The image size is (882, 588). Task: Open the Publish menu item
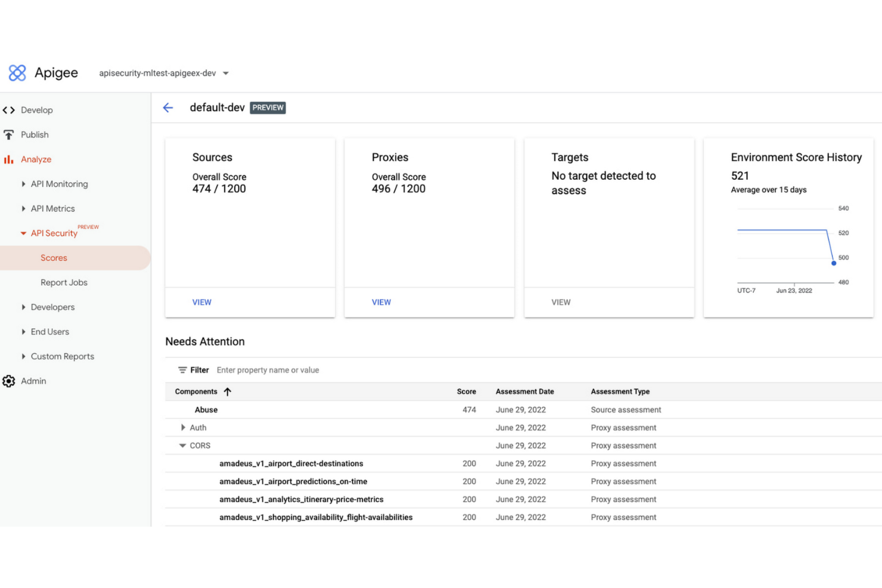(x=35, y=135)
